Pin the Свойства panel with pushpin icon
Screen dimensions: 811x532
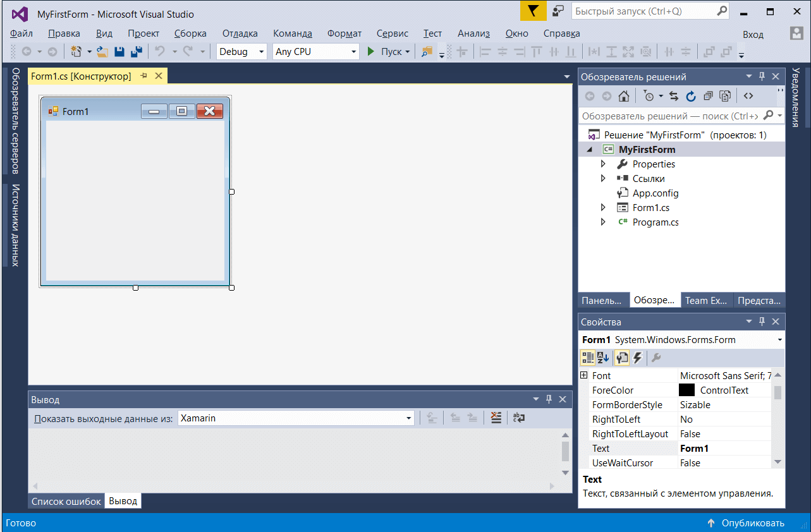pos(762,322)
